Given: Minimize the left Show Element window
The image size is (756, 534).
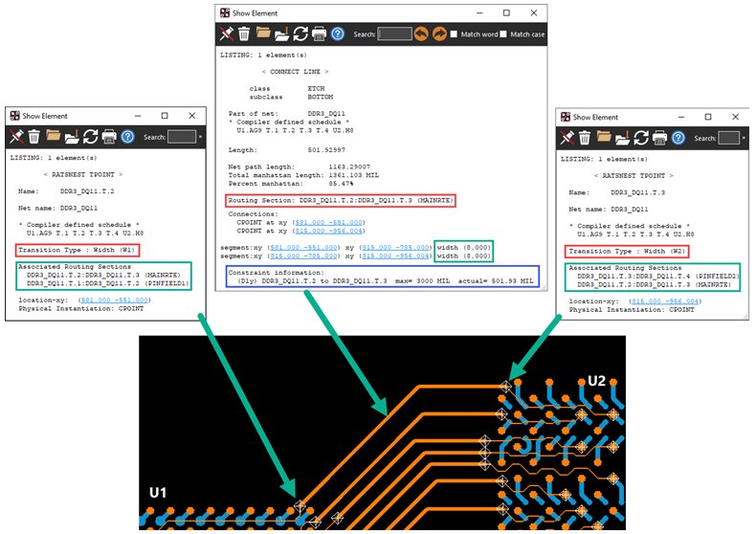Looking at the screenshot, I should (x=138, y=116).
